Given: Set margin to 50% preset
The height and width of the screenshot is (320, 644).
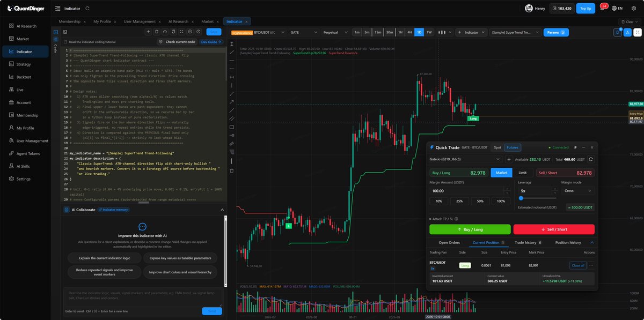Looking at the screenshot, I should (480, 201).
